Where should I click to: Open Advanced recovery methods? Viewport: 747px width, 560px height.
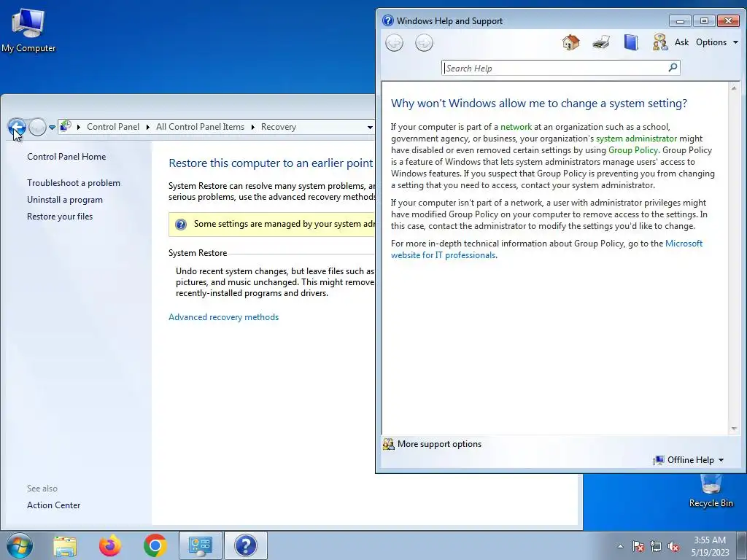click(x=223, y=317)
